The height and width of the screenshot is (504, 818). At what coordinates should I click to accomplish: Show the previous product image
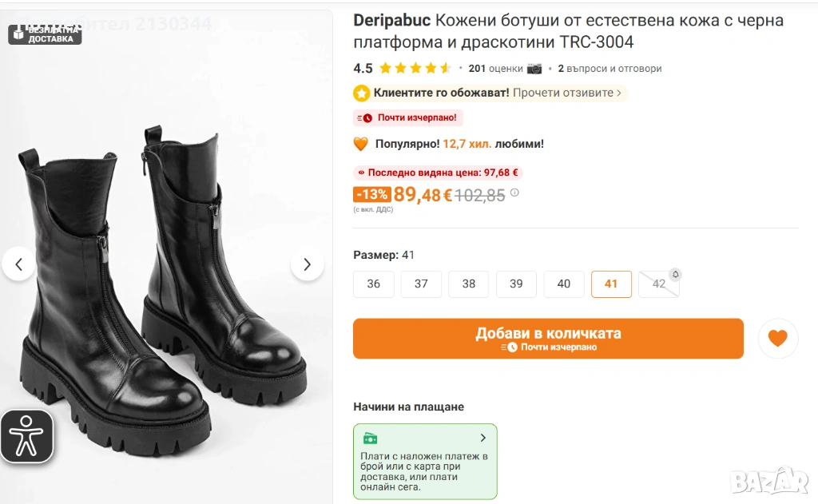pyautogui.click(x=18, y=264)
